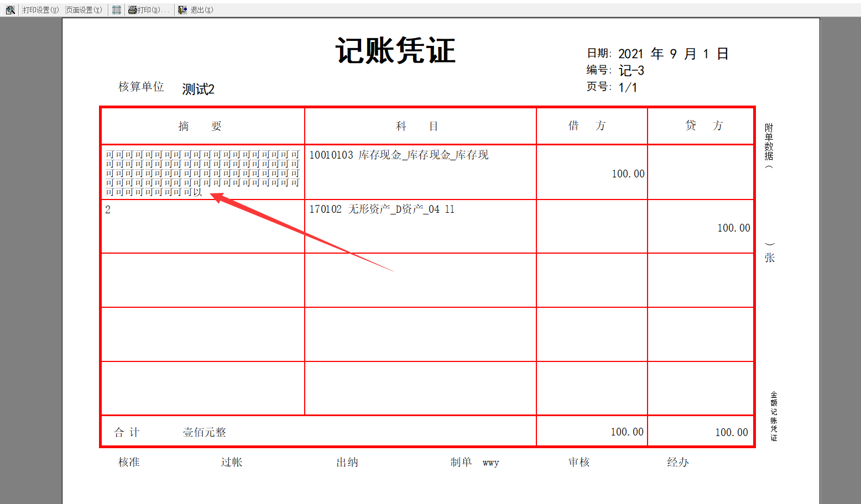Viewport: 861px width, 504px height.
Task: Click the accounting unit value 测试2
Action: [198, 89]
